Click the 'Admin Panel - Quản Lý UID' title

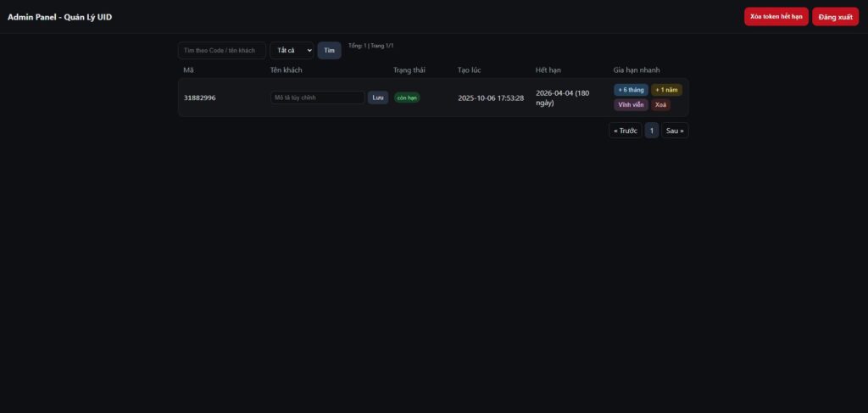[x=59, y=17]
